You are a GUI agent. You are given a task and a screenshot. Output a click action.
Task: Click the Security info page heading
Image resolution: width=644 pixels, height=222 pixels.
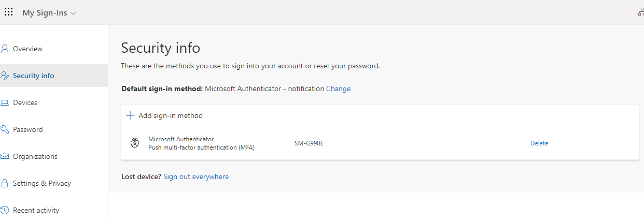point(160,48)
